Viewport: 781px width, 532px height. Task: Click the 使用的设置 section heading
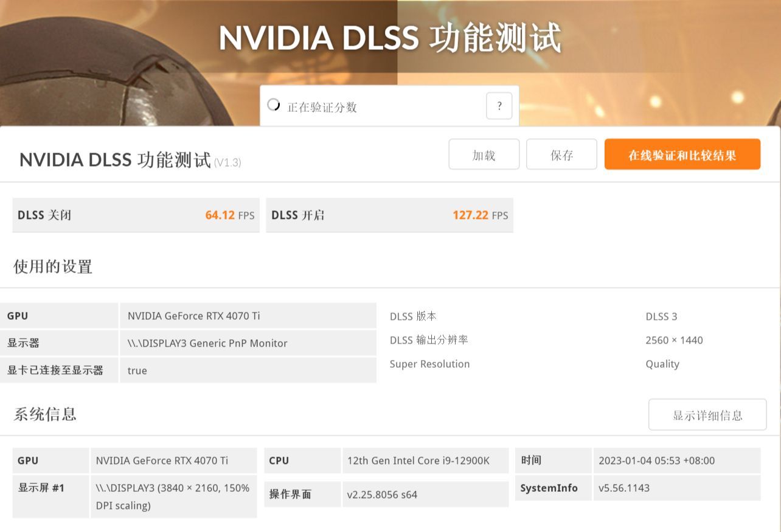[53, 266]
